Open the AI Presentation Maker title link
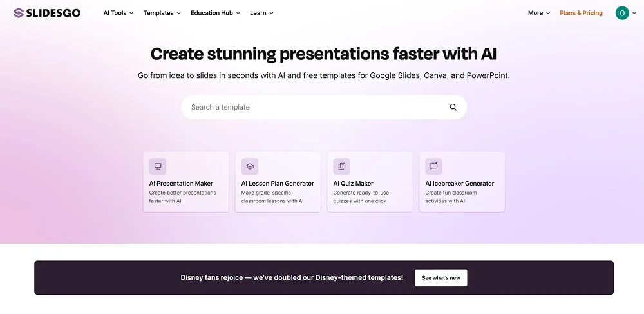The image size is (644, 314). pos(181,184)
